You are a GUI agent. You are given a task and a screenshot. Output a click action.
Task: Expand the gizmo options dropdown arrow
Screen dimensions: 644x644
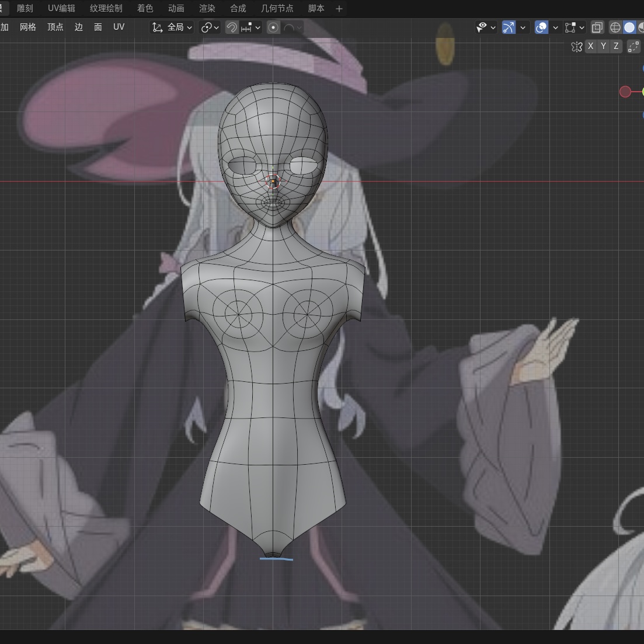(523, 28)
